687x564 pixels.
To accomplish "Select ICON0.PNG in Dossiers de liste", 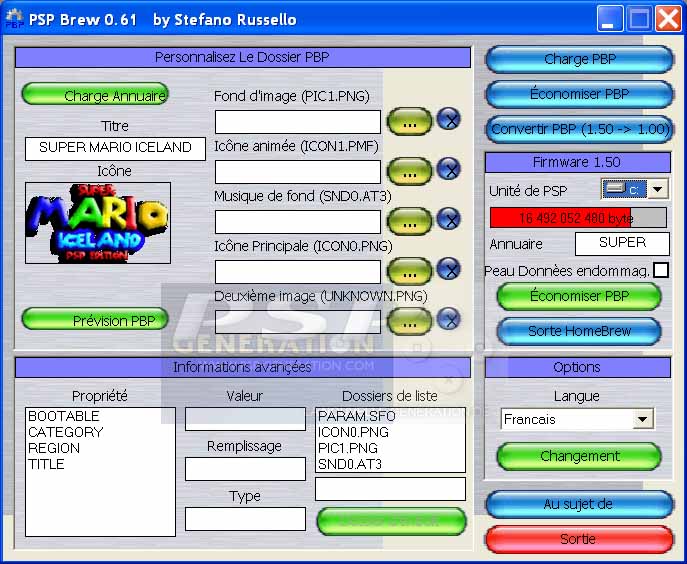I will tap(390, 432).
